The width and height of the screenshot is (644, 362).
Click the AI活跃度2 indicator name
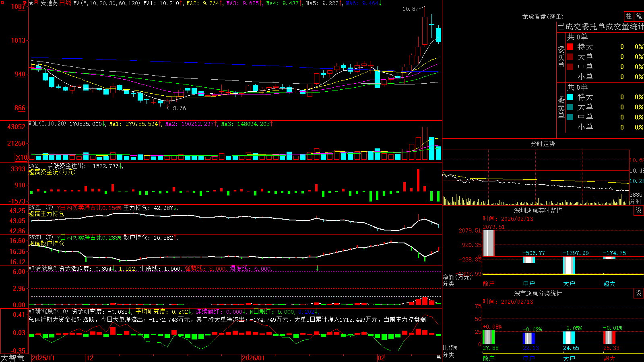[43, 268]
